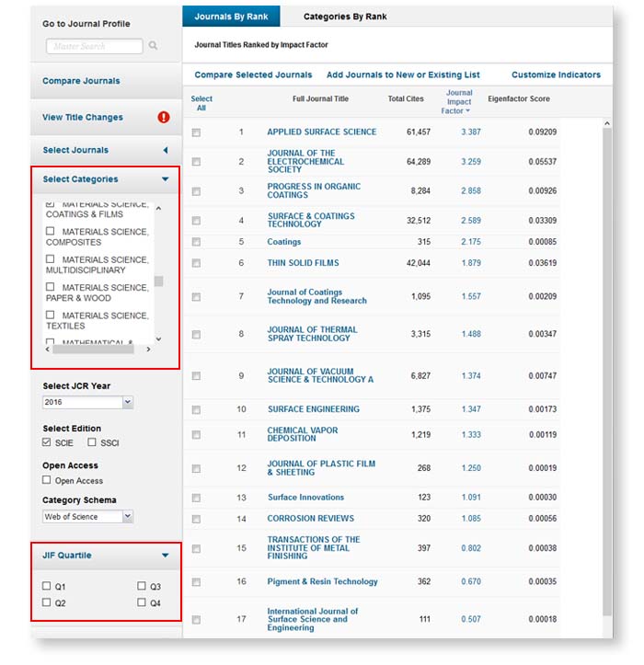Click Select All column header
This screenshot has height=665, width=644.
click(201, 103)
